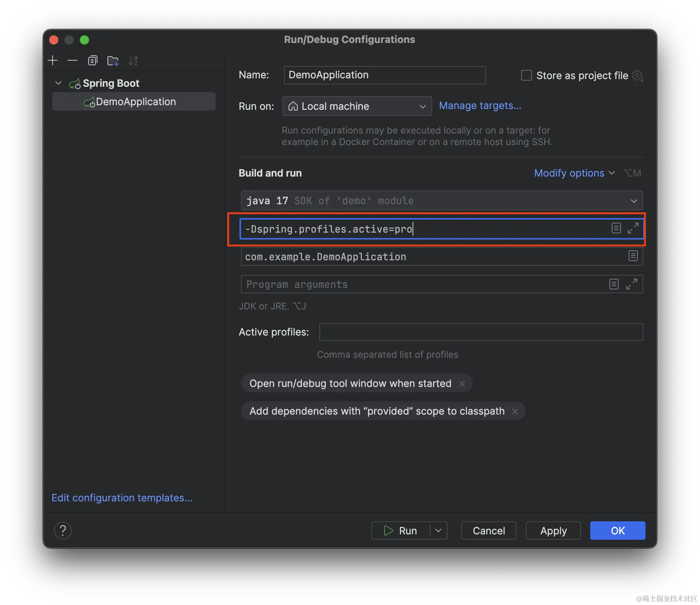Click the Save to new folder icon

click(x=113, y=61)
